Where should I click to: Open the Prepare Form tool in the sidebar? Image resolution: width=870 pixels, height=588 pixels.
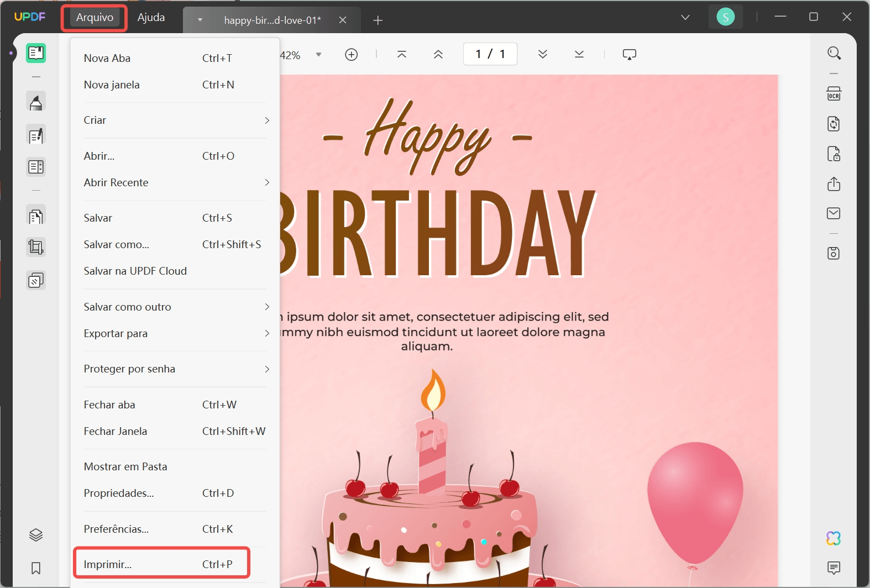(x=36, y=167)
